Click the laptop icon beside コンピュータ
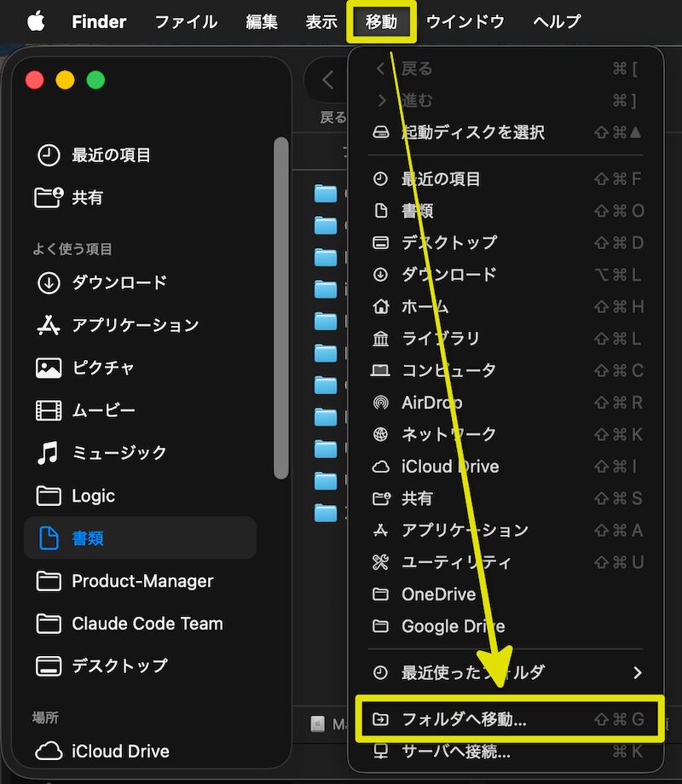This screenshot has width=682, height=784. [380, 370]
